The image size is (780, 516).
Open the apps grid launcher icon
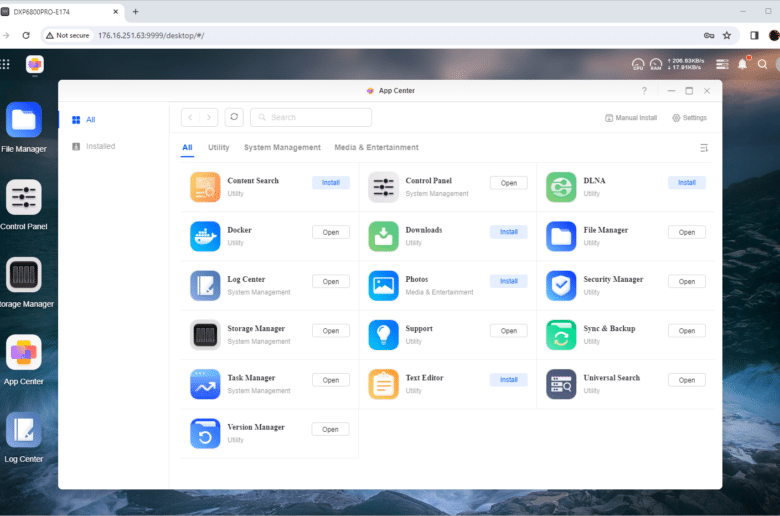5,64
